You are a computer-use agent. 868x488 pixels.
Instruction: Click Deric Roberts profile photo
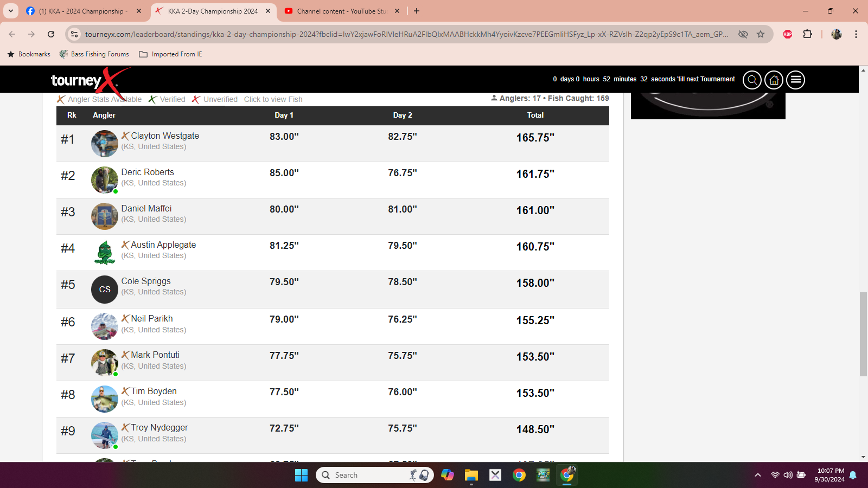[x=105, y=180]
